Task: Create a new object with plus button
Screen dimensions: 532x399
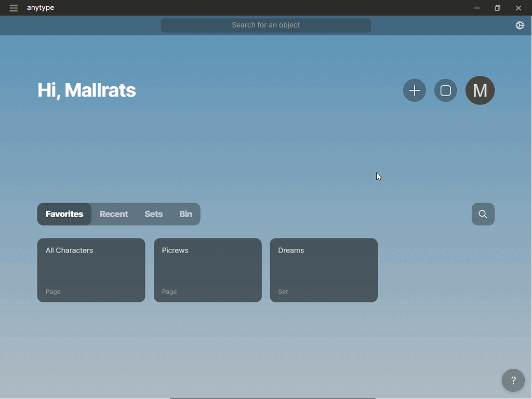Action: pos(414,91)
